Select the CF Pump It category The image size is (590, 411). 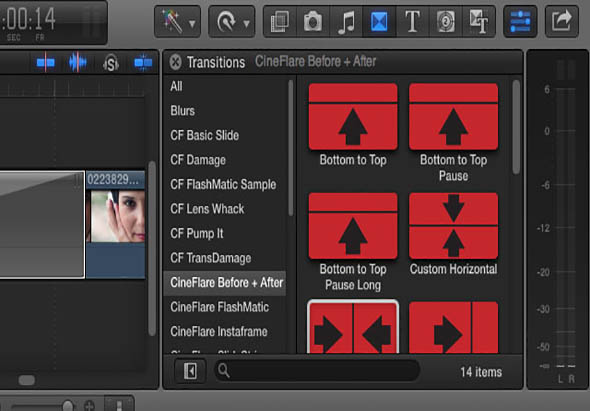225,233
